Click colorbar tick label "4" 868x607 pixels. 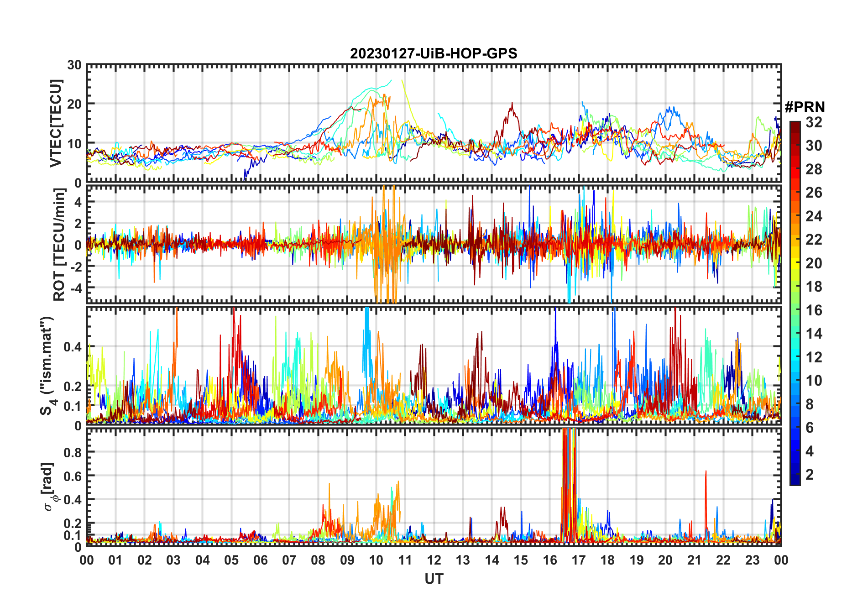coord(810,451)
